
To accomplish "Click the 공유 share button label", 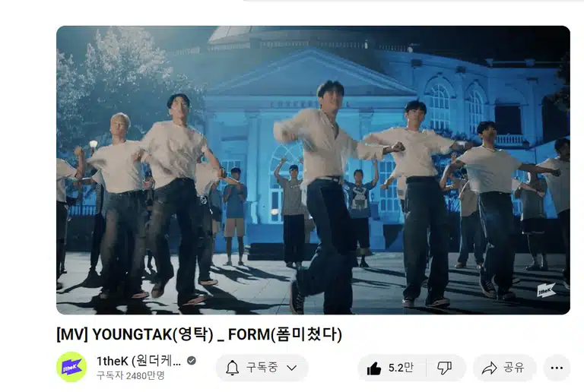I will pos(514,368).
